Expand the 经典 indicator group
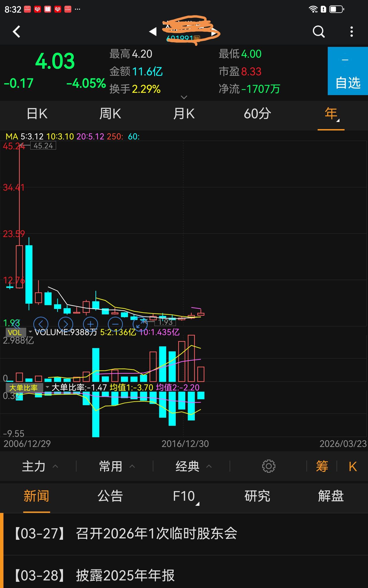 tap(193, 466)
